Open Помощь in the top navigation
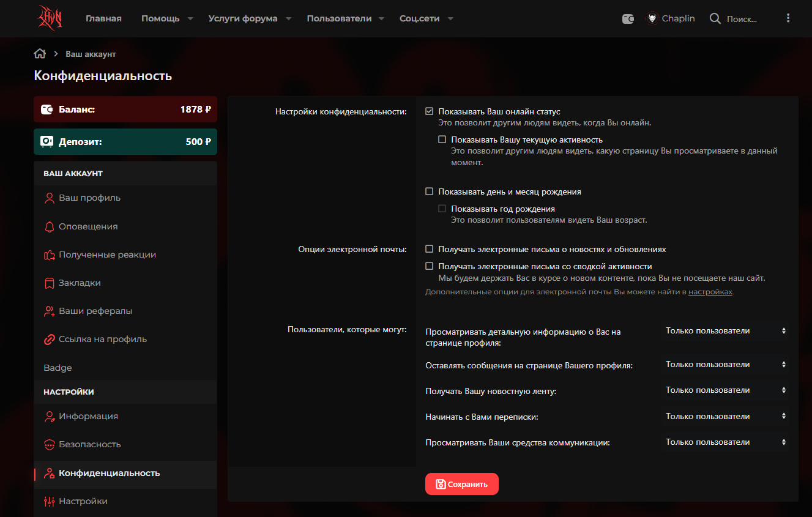Image resolution: width=812 pixels, height=517 pixels. (160, 18)
